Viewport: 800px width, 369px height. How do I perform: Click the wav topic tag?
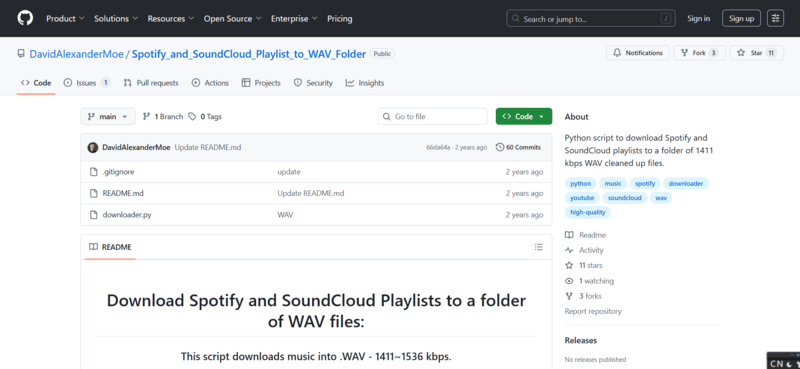tap(661, 198)
